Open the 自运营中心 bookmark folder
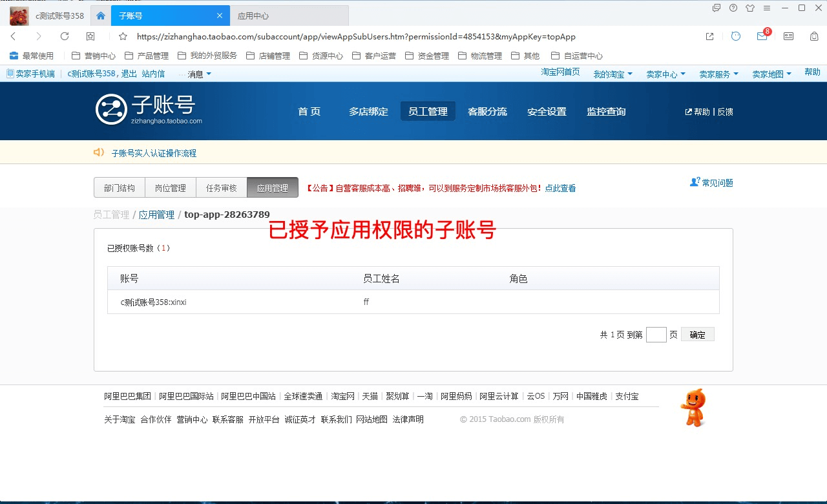Screen dimensions: 827x504 pos(577,56)
